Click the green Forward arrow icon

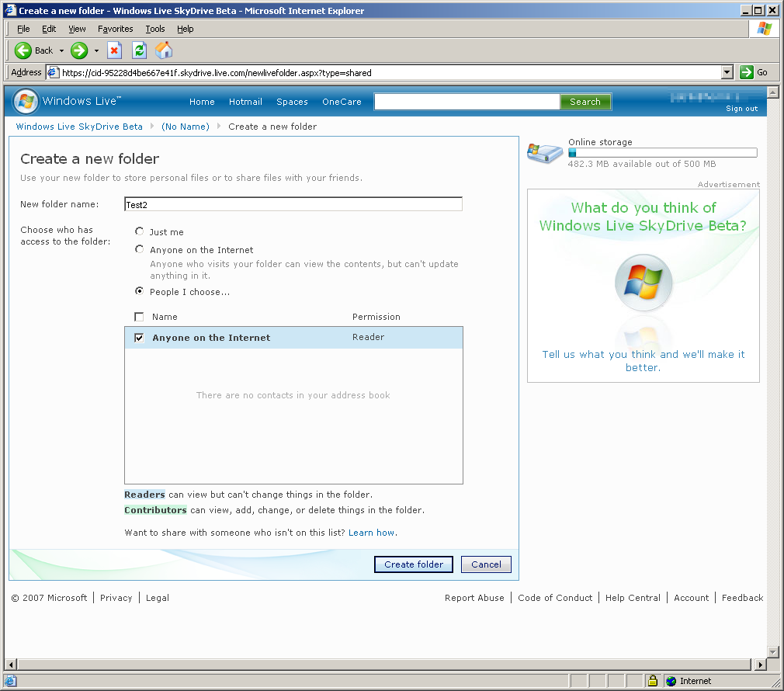pos(79,50)
